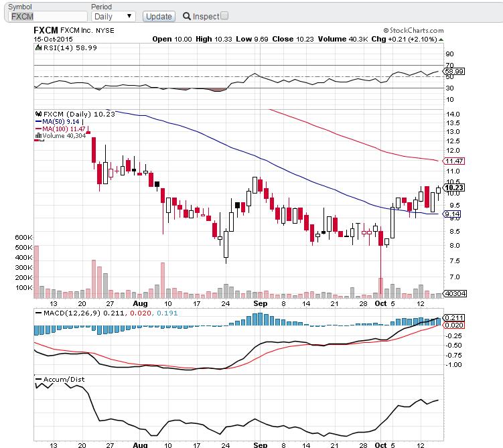Click the Symbol label
Image resolution: width=503 pixels, height=448 pixels.
[20, 7]
